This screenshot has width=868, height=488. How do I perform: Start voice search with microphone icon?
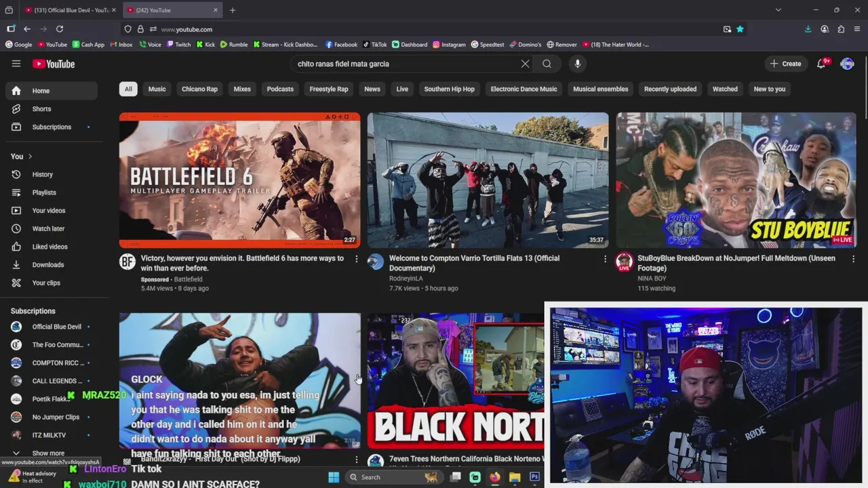[578, 64]
